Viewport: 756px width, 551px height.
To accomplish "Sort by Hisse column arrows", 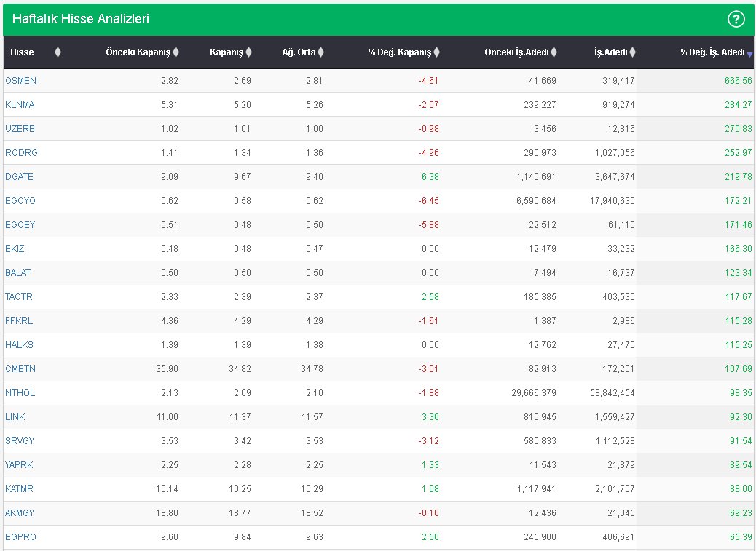I will tap(58, 52).
